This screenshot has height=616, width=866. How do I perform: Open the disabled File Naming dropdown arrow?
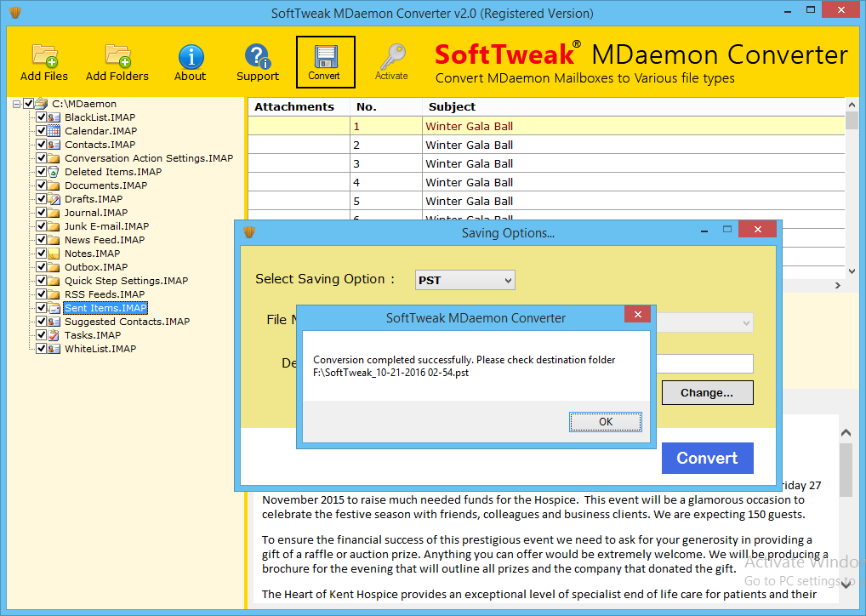[x=746, y=322]
